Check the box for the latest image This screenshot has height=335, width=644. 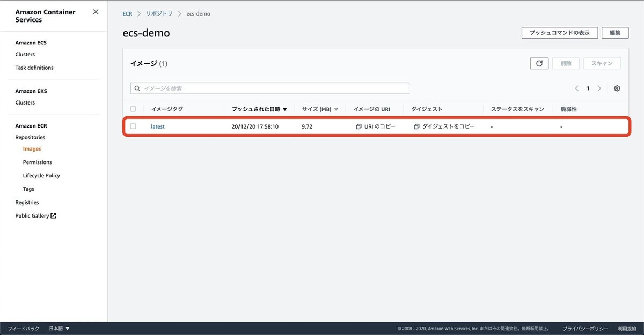[133, 126]
